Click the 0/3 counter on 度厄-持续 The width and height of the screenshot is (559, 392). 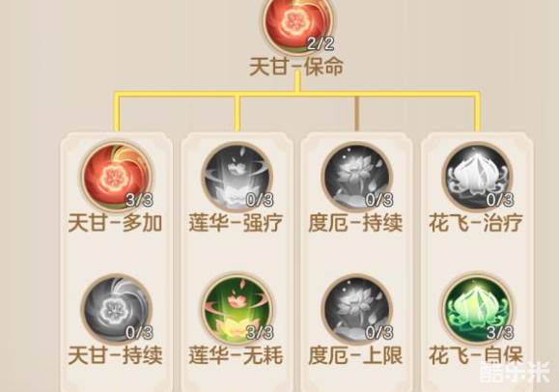coord(379,200)
